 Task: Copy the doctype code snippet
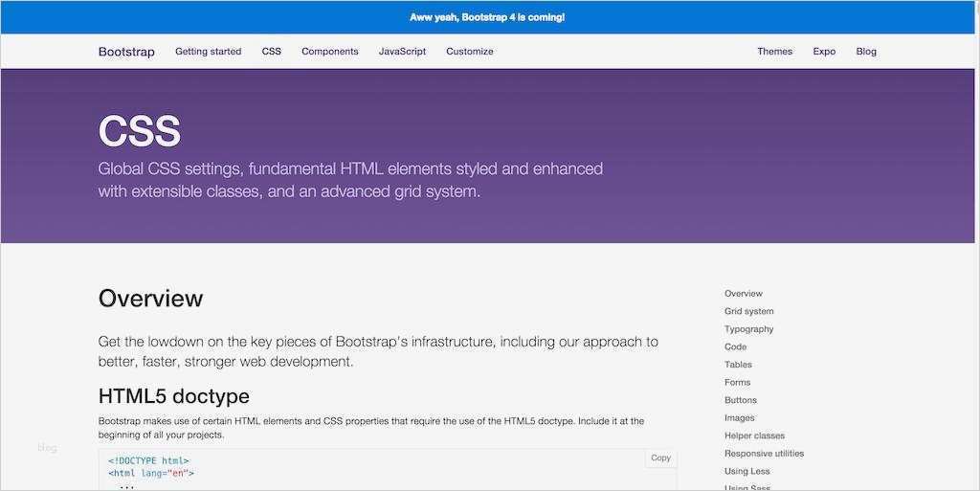coord(660,458)
